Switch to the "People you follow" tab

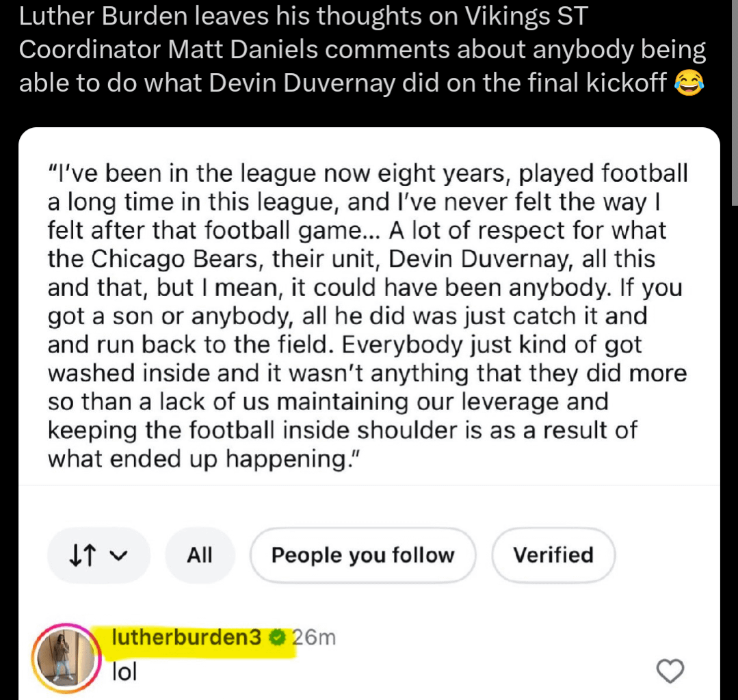coord(362,555)
